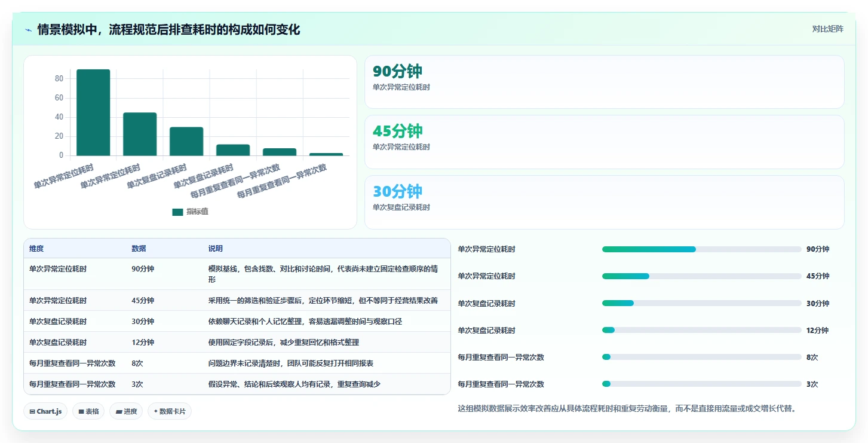Screen dimensions: 868x443
Task: Click the 说明 table column header
Action: (215, 249)
